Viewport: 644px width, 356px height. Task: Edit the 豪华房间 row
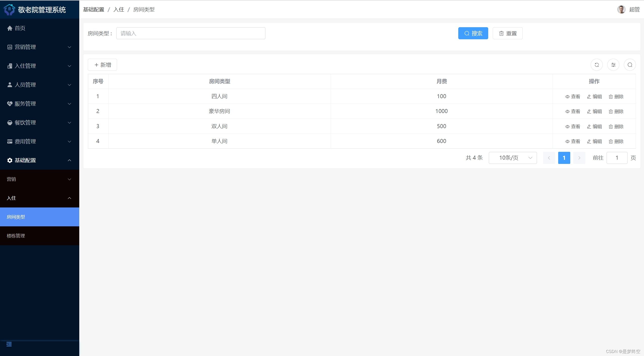coord(594,112)
